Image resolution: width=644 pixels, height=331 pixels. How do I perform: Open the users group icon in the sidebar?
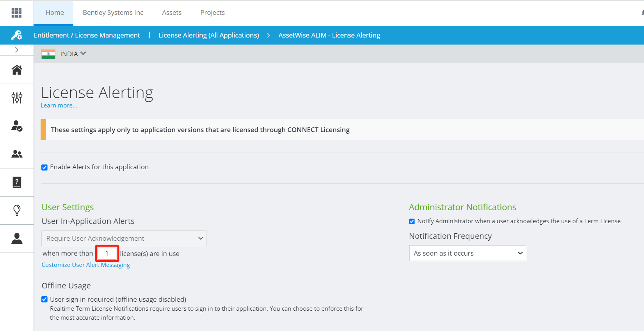(17, 154)
